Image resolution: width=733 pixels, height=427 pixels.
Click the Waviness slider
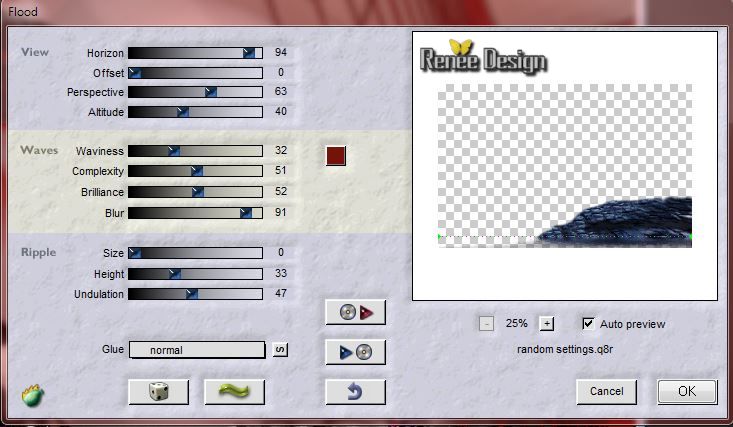click(195, 151)
